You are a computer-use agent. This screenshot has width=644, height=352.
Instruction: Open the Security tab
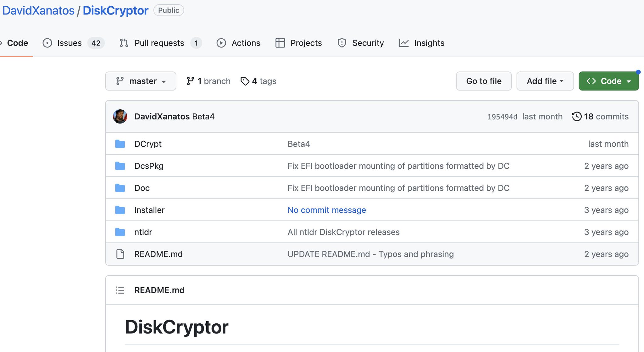pyautogui.click(x=368, y=43)
